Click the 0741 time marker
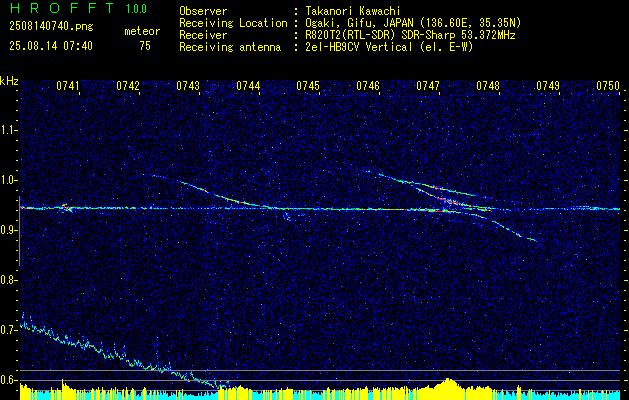629x400 pixels. pos(68,86)
